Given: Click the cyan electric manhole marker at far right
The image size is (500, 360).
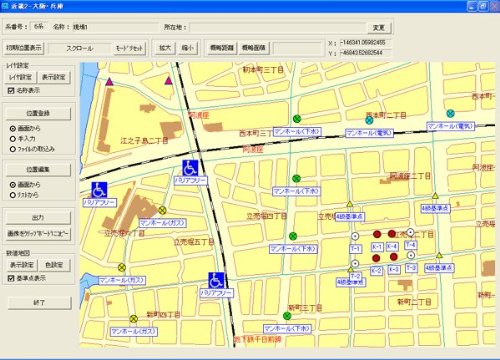Looking at the screenshot, I should coord(450,113).
